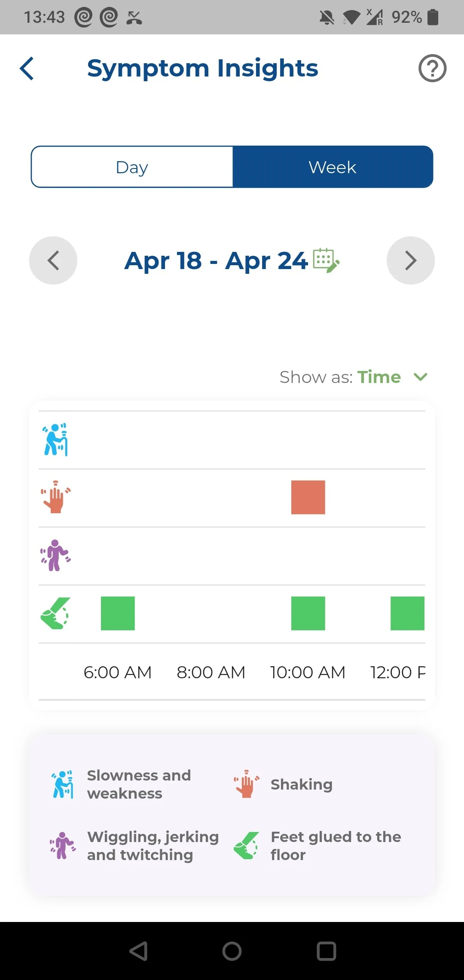The height and width of the screenshot is (980, 464).
Task: Tap the Wiggling jerking figure icon in chart
Action: click(x=55, y=555)
